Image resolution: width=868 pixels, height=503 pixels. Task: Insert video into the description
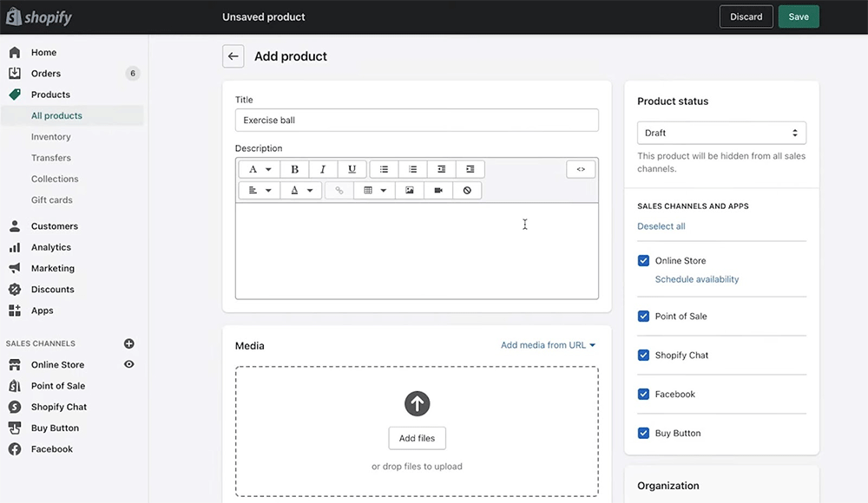438,190
